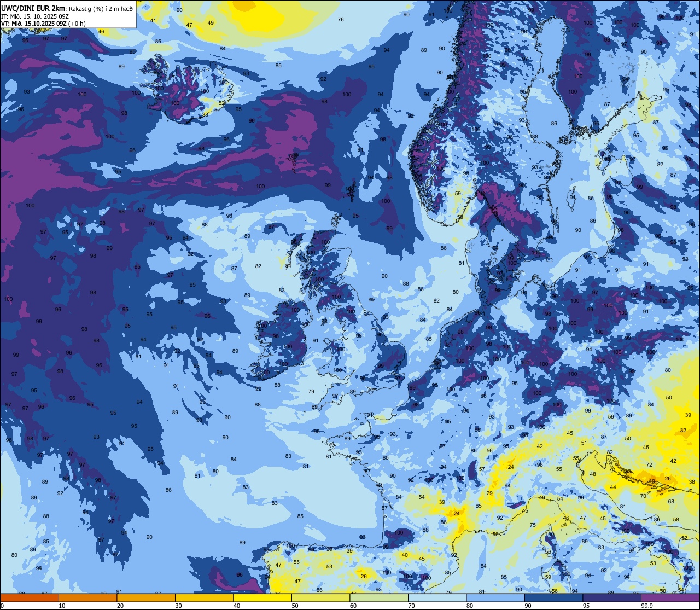This screenshot has width=700, height=610.
Task: Click the '29' humidity value over the Alps
Action: (489, 493)
